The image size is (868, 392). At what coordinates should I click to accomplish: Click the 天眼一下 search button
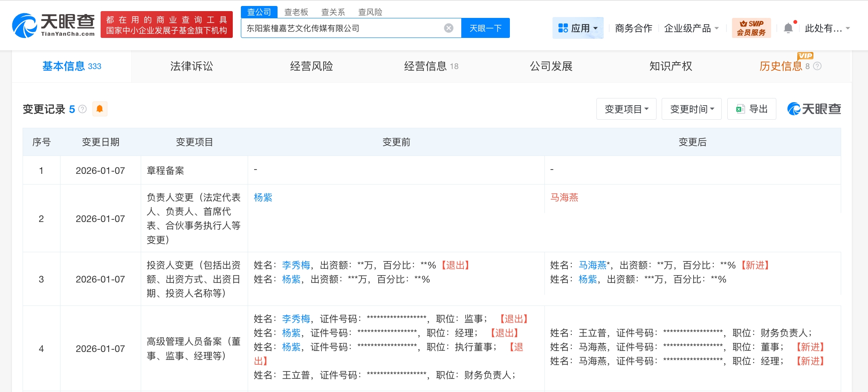point(486,28)
